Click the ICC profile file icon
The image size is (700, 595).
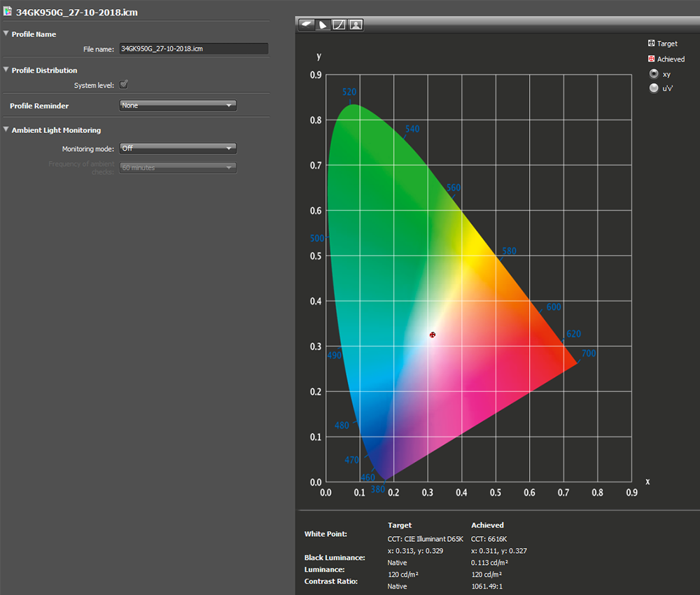(x=8, y=12)
